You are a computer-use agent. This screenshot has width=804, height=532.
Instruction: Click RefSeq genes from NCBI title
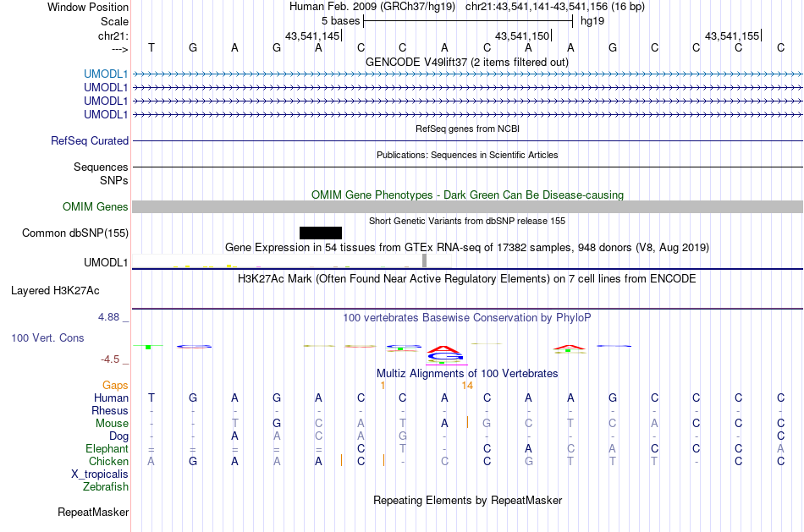467,129
